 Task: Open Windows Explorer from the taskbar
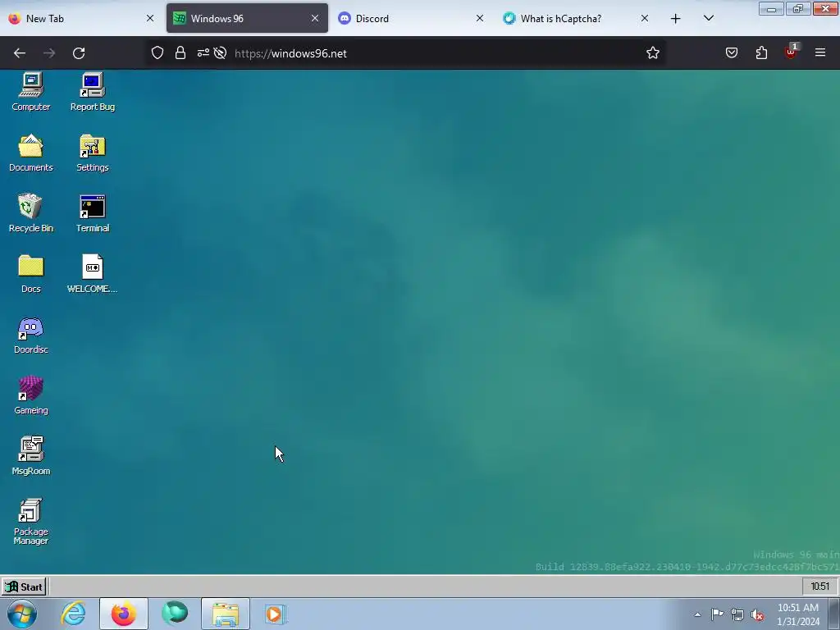[226, 614]
